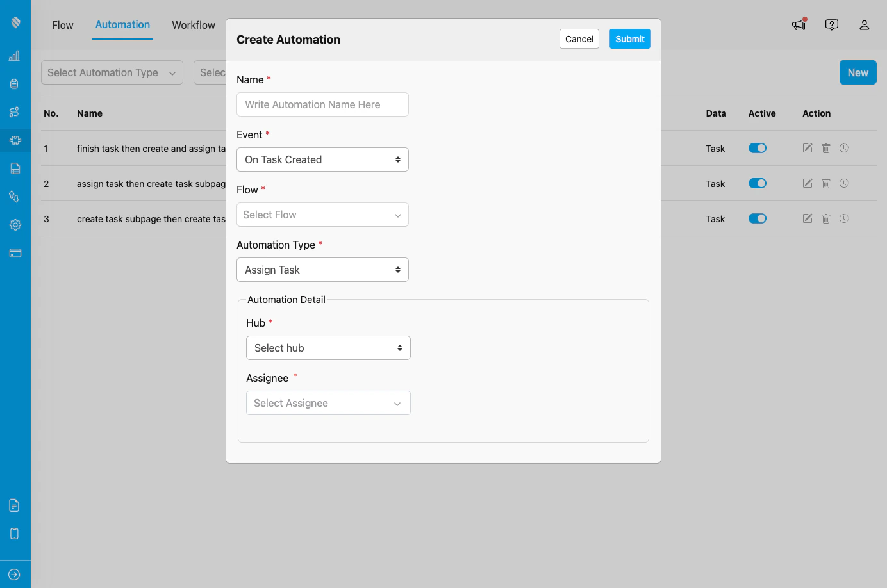Image resolution: width=887 pixels, height=588 pixels.
Task: Switch to the Workflow tab
Action: pyautogui.click(x=193, y=25)
